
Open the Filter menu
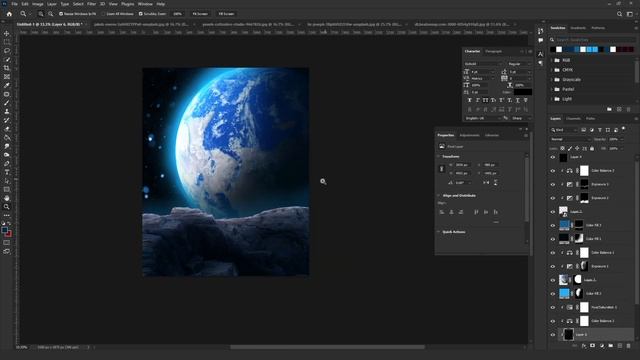click(91, 4)
